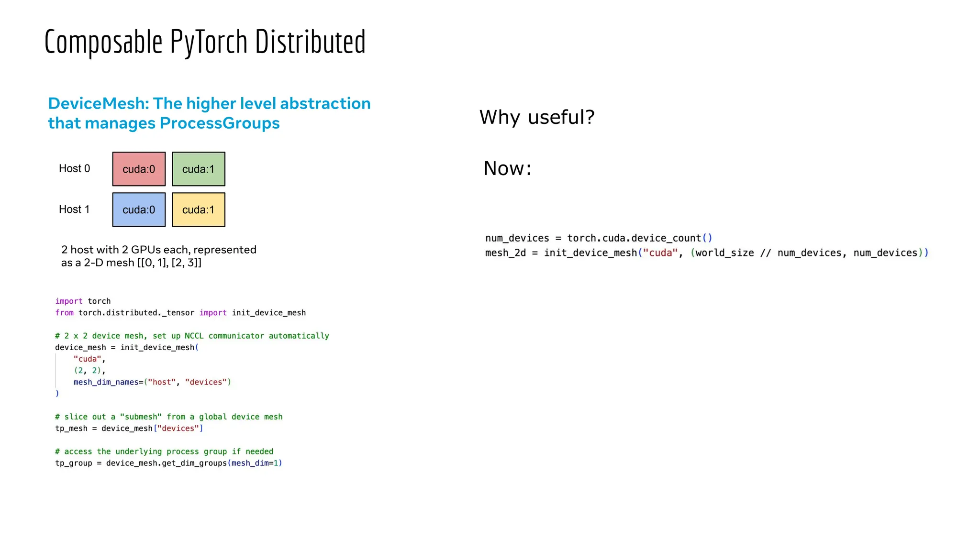Click the line 'tp_mesh = device_mesh["devices"]'
This screenshot has height=551, width=980.
(129, 429)
